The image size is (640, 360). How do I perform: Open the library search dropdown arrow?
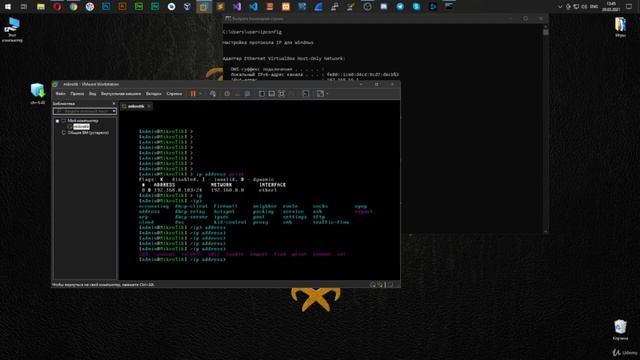(x=114, y=111)
